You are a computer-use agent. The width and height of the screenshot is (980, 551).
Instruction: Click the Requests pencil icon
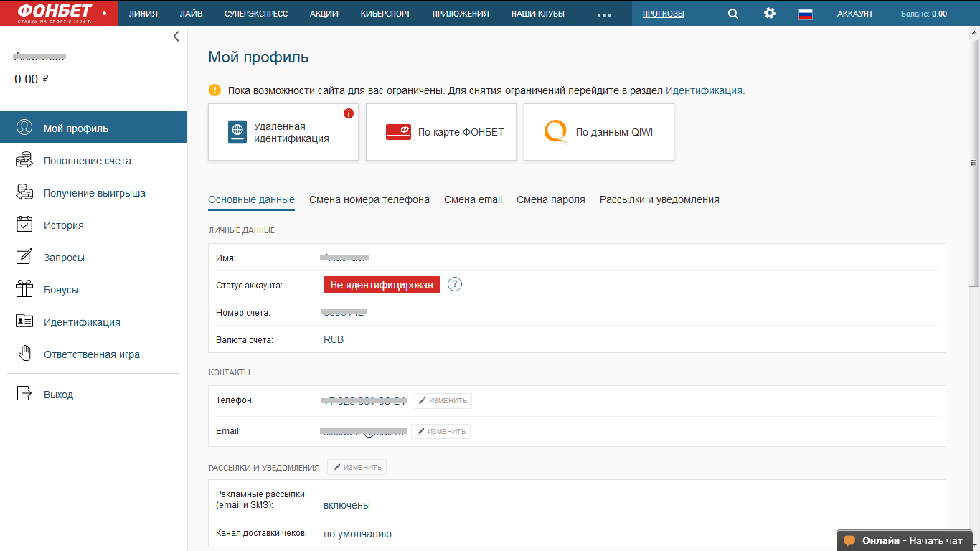tap(24, 257)
